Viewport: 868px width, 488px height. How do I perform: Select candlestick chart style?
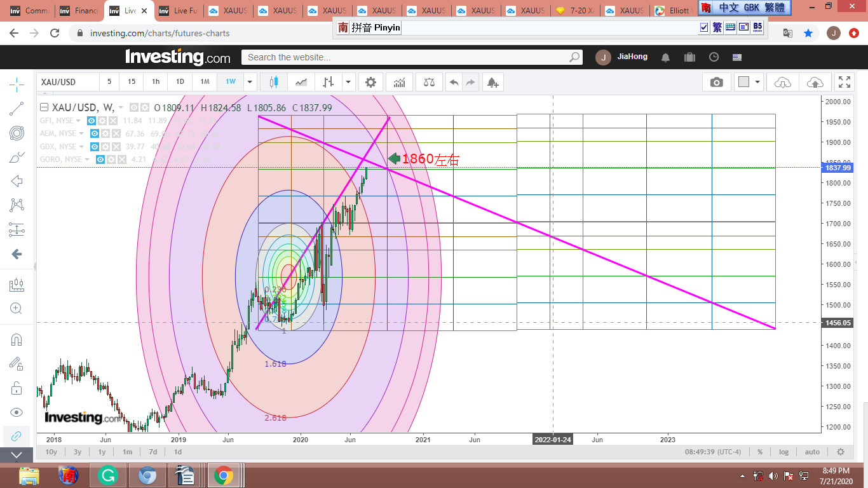274,82
